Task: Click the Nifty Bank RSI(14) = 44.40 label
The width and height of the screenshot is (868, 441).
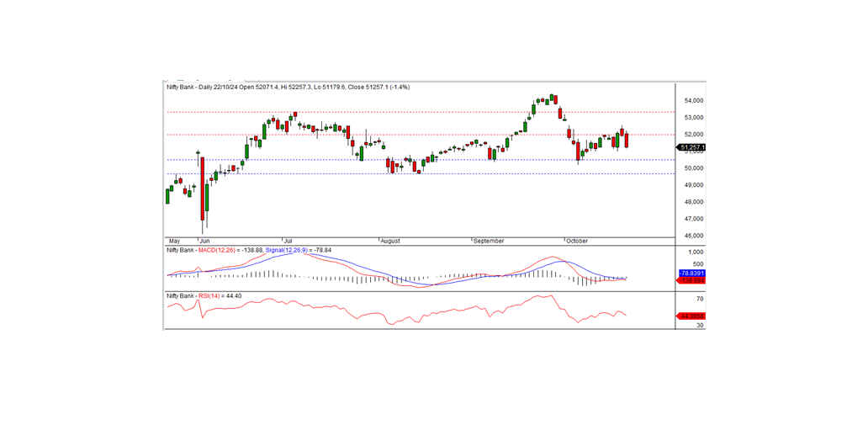Action: point(204,296)
